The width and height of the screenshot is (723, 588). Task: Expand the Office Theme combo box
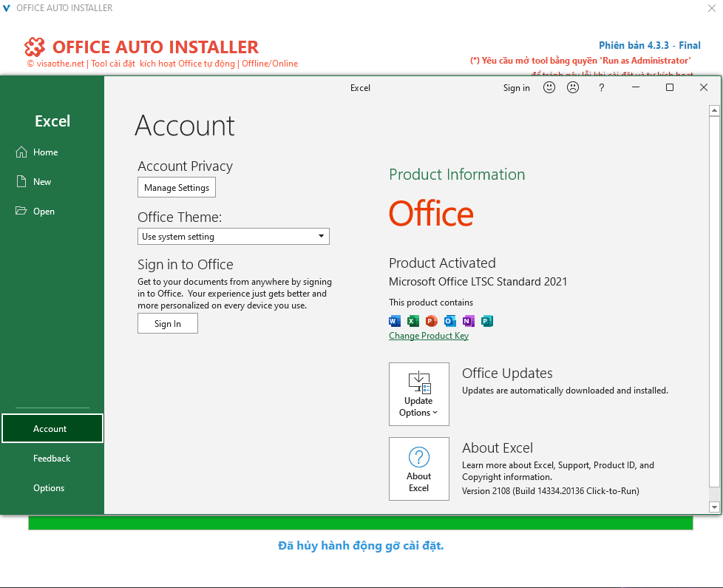234,236
